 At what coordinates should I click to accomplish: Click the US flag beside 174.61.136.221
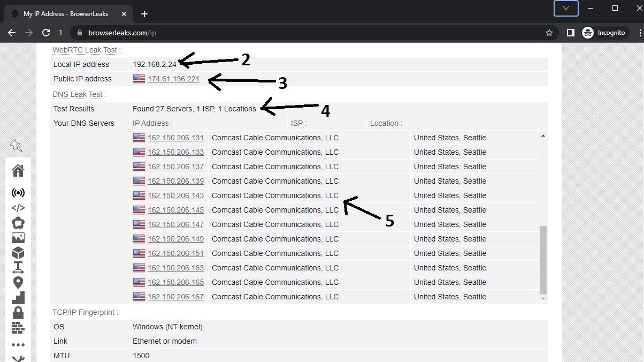139,79
